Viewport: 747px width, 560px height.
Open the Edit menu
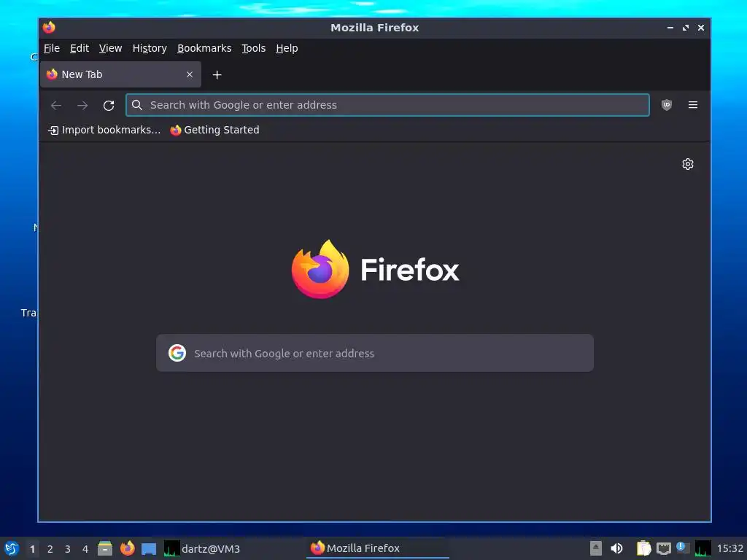pos(79,48)
